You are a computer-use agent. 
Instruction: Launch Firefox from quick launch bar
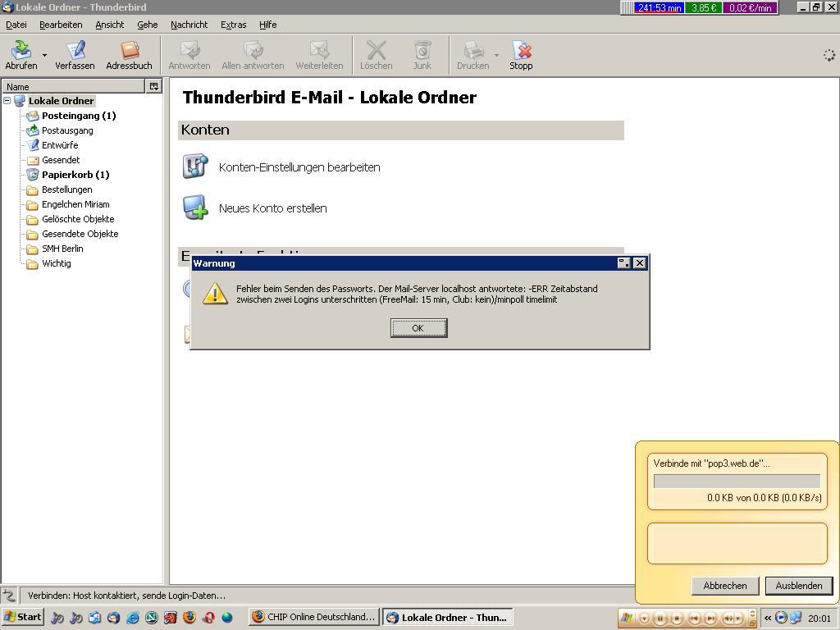coord(189,618)
